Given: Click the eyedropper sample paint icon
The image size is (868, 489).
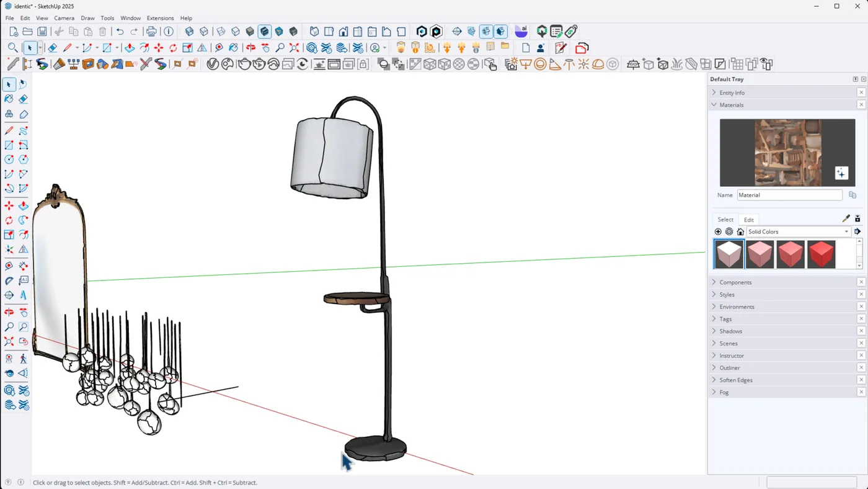Looking at the screenshot, I should pos(846,219).
